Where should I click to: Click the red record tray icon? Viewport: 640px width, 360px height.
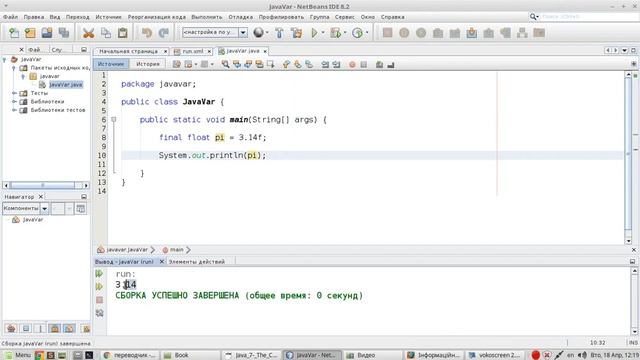click(536, 355)
